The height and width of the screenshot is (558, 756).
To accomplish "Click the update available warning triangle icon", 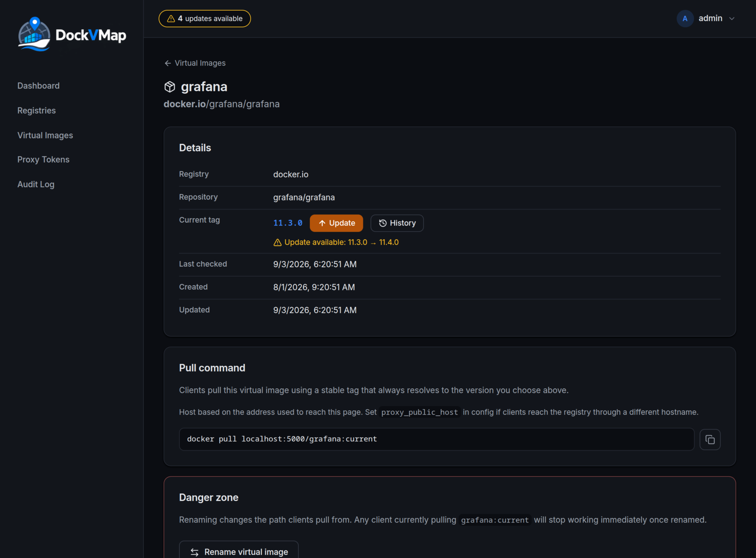I will 277,243.
